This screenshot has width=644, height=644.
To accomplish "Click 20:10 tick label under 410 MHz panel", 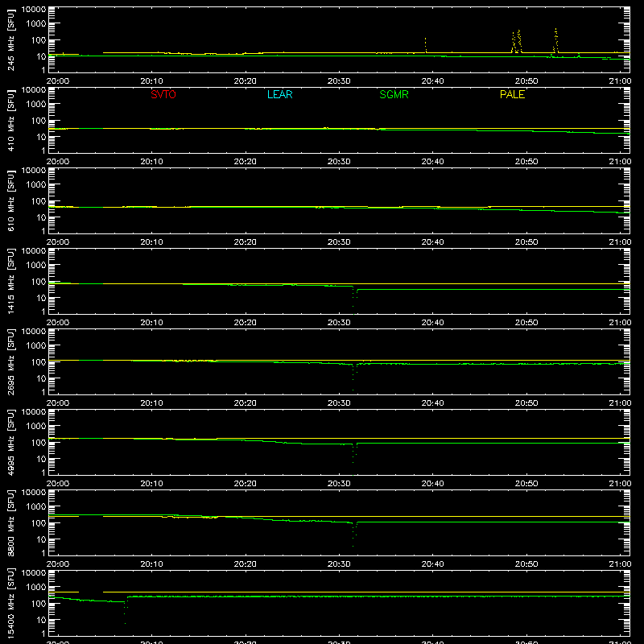I will (x=151, y=162).
